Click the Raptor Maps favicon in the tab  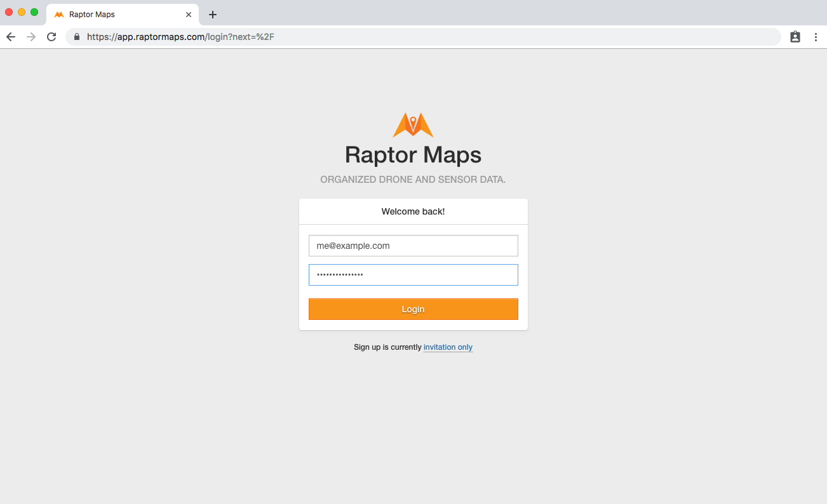[59, 15]
